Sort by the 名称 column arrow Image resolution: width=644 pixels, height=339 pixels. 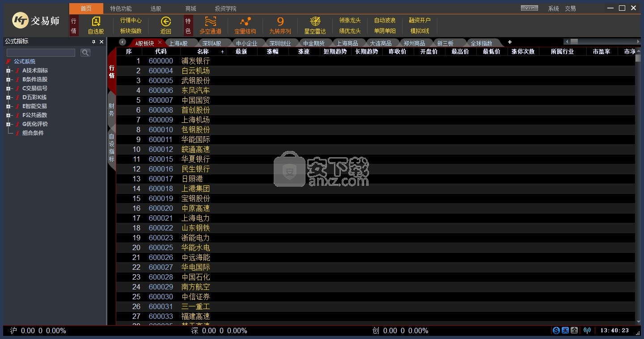(x=222, y=52)
